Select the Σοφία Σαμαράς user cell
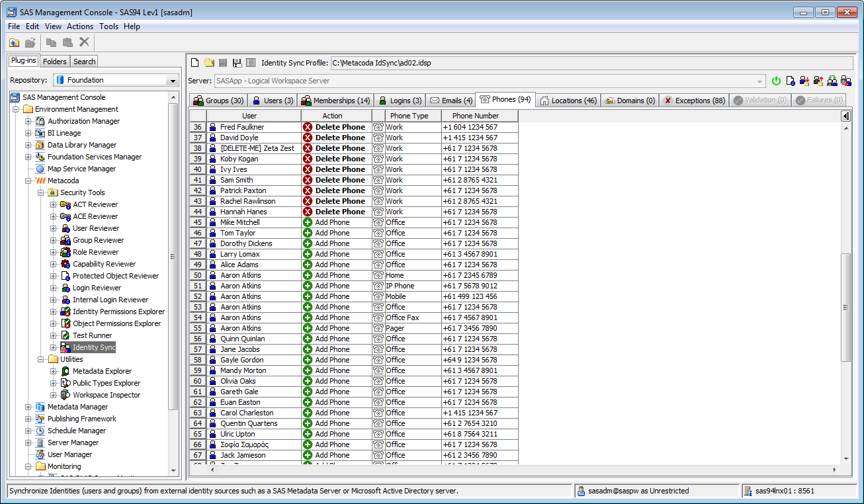The image size is (864, 504). [254, 444]
